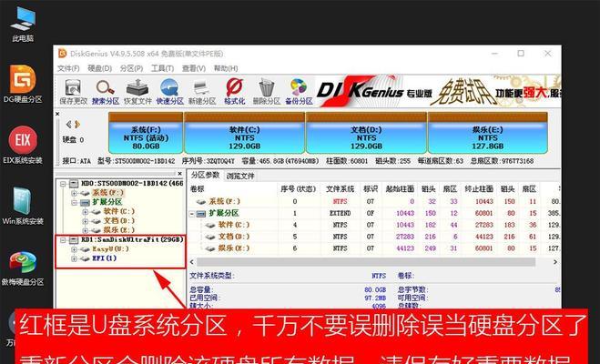600x364 pixels.
Task: Select 系统(F:) partition block in disk map
Action: tap(146, 133)
